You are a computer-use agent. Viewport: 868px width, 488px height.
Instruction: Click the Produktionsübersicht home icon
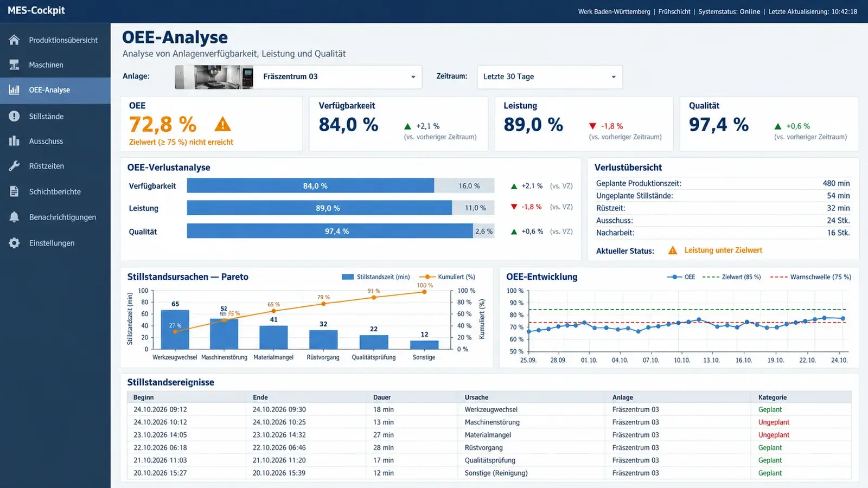[x=14, y=40]
